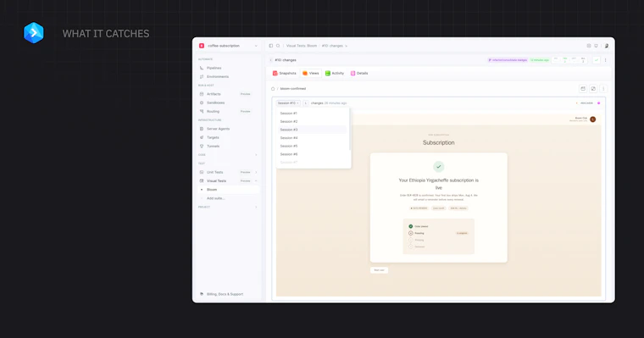Switch to the Snapshots tab

tap(284, 73)
